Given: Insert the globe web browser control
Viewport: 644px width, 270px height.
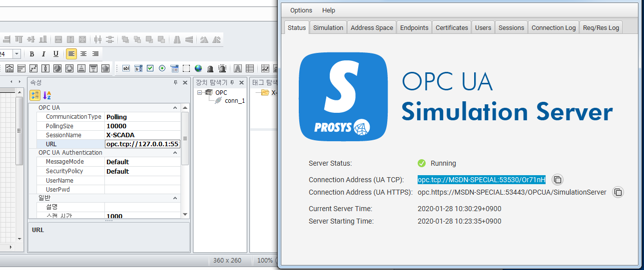Looking at the screenshot, I should tap(198, 68).
